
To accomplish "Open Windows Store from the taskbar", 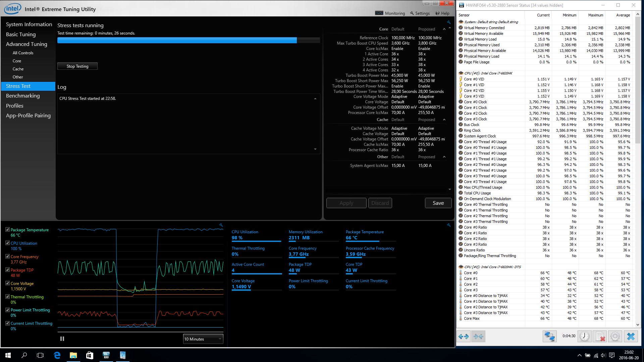I will 90,355.
